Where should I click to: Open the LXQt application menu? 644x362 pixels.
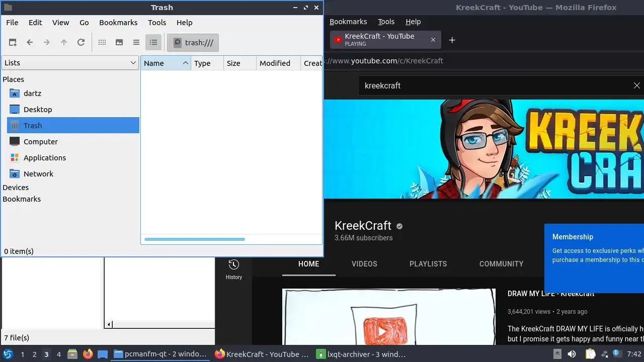pos(8,354)
